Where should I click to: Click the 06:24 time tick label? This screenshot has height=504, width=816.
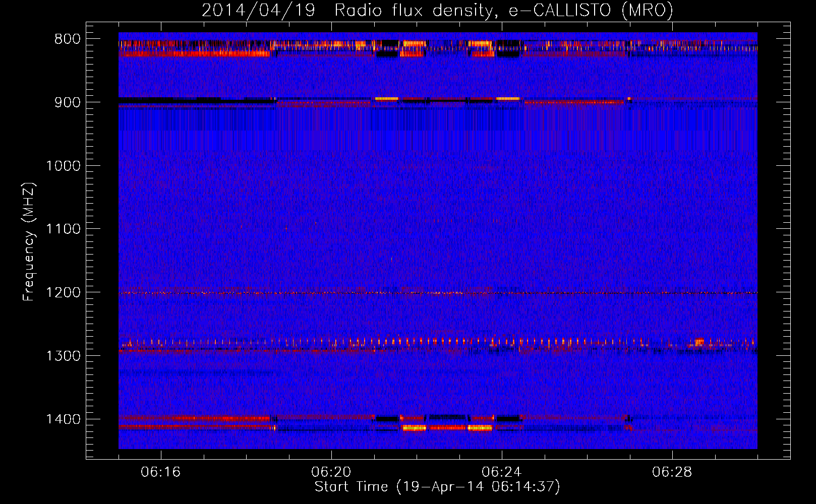[502, 472]
